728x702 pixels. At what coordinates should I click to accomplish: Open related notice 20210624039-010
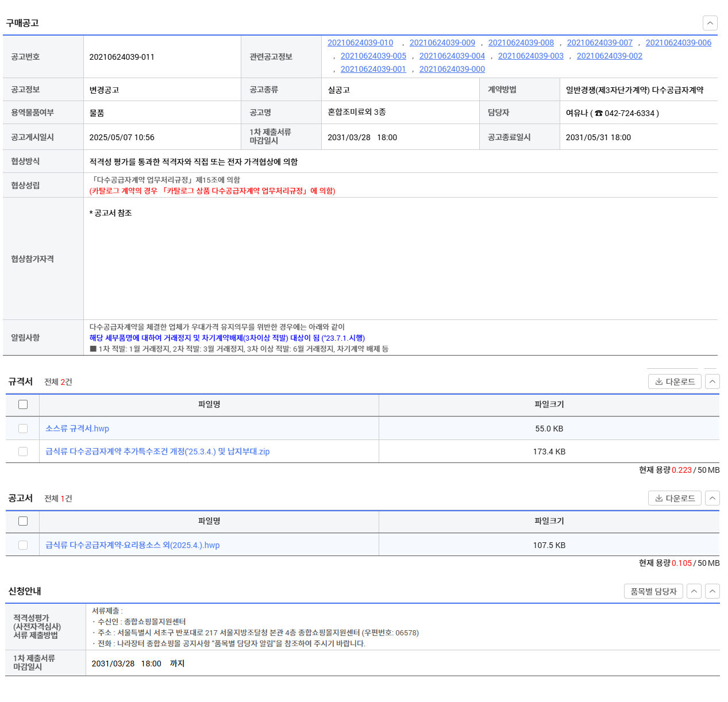[x=360, y=43]
